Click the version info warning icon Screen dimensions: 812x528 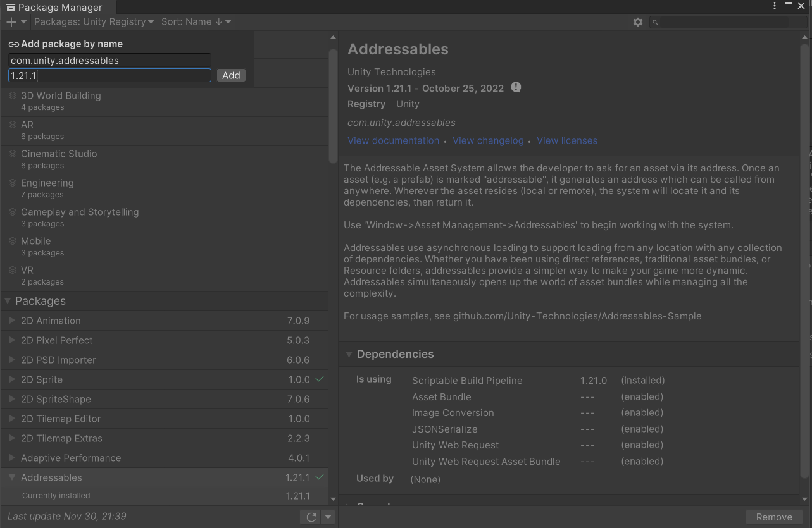click(516, 87)
